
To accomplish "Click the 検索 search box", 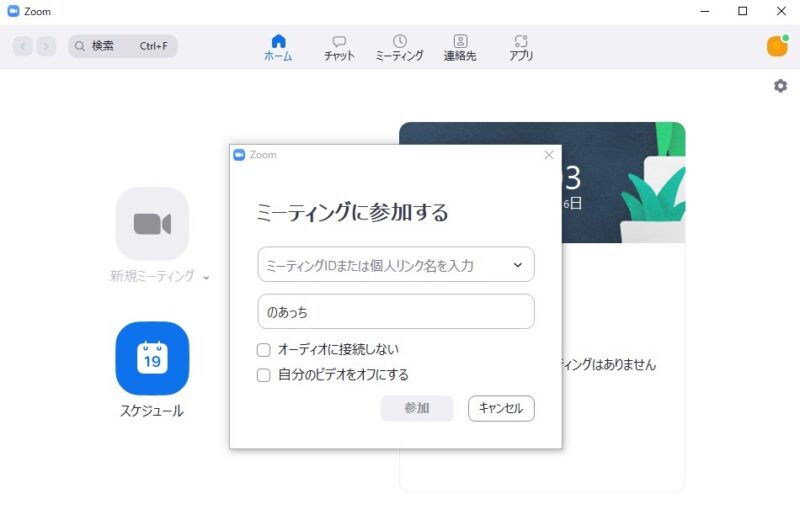I will point(122,46).
